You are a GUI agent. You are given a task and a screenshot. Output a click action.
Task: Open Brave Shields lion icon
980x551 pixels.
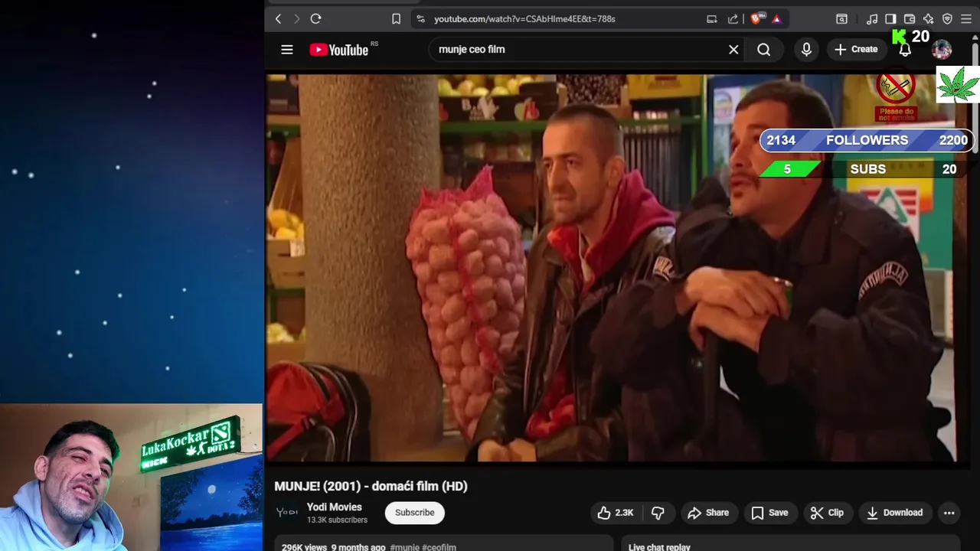tap(756, 19)
